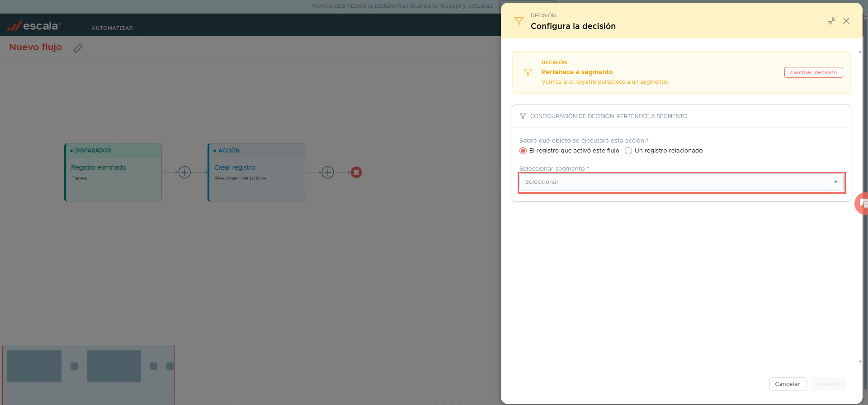Screen dimensions: 868x405
Task: Click the Pertenece a segmento title
Action: coord(577,72)
